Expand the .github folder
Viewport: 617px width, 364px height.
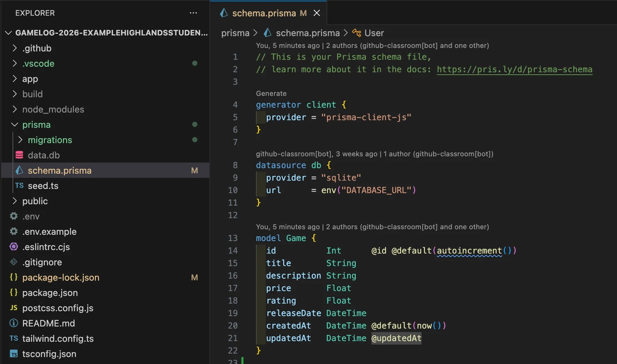[x=15, y=48]
